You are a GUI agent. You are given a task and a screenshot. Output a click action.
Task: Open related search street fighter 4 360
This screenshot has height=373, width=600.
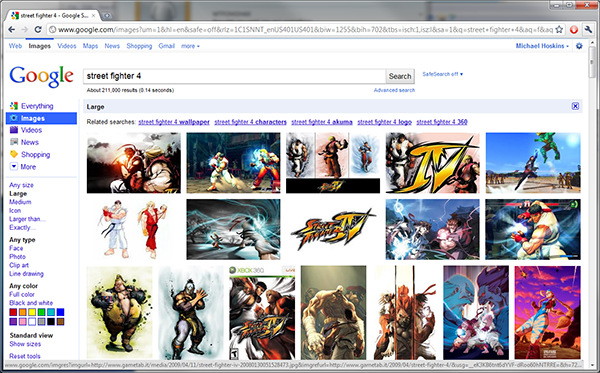coord(442,122)
